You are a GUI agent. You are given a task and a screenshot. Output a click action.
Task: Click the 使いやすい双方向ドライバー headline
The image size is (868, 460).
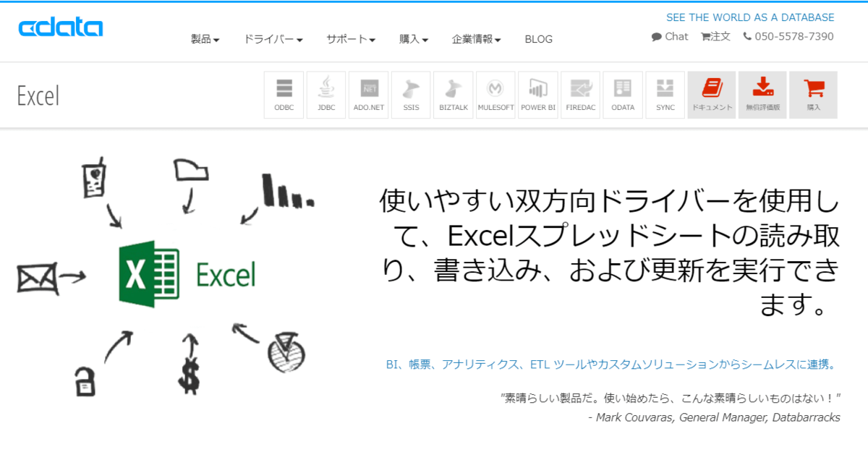[x=610, y=253]
